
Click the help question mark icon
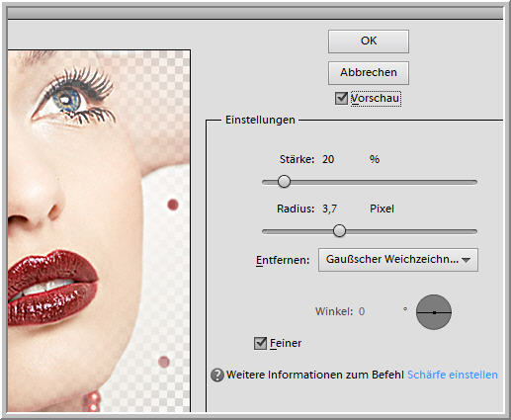(x=217, y=375)
